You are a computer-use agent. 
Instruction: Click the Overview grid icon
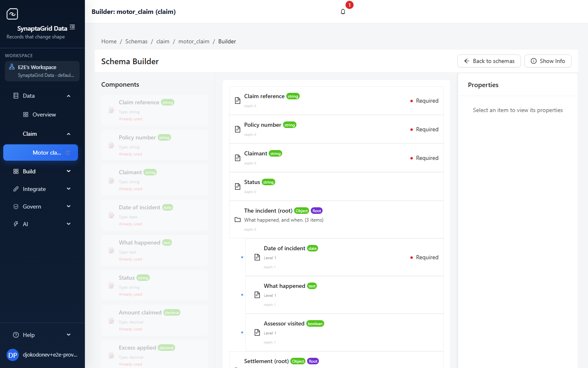coord(26,114)
